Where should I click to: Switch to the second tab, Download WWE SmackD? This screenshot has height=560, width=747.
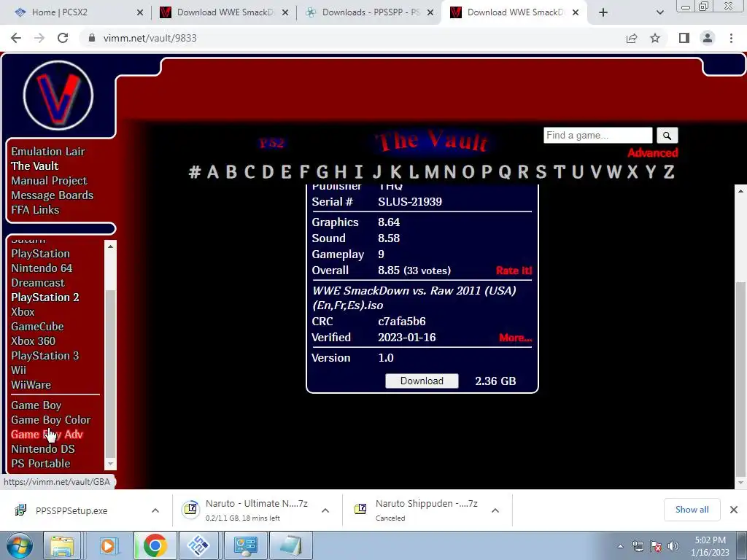coord(225,12)
